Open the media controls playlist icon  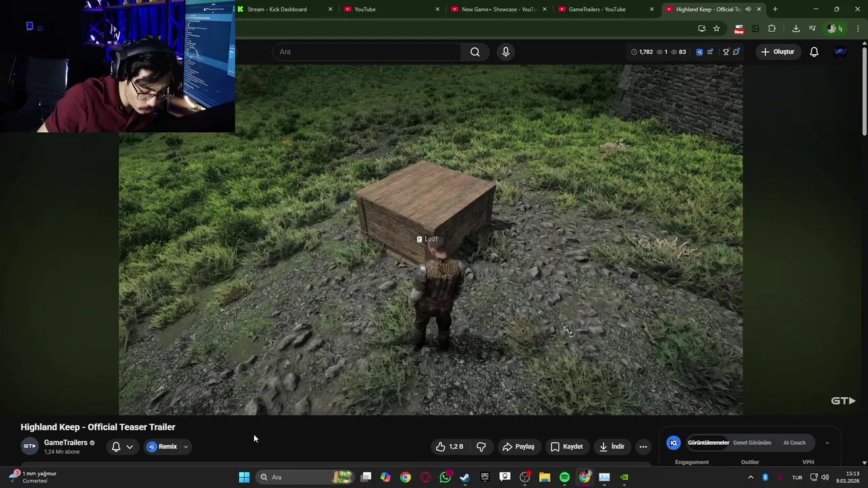[x=812, y=28]
